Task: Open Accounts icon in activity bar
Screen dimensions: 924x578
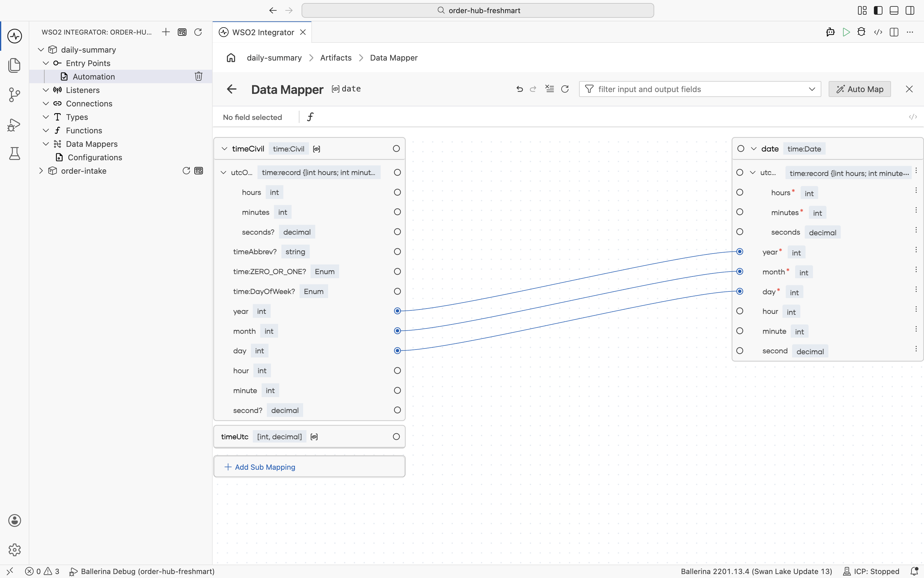Action: [x=14, y=521]
